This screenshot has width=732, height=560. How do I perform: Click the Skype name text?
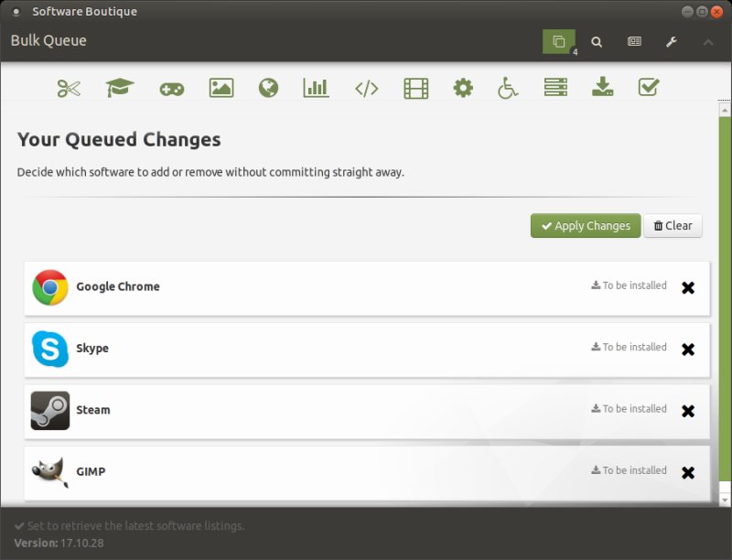coord(92,349)
